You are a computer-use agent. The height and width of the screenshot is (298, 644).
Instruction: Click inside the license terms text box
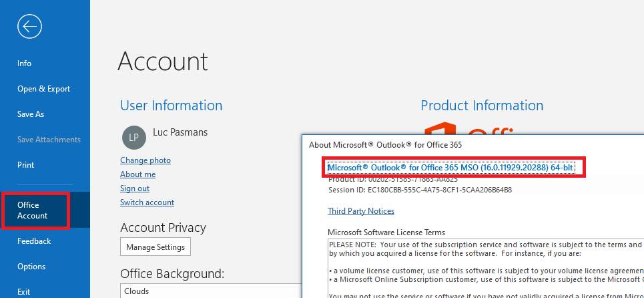click(x=485, y=268)
